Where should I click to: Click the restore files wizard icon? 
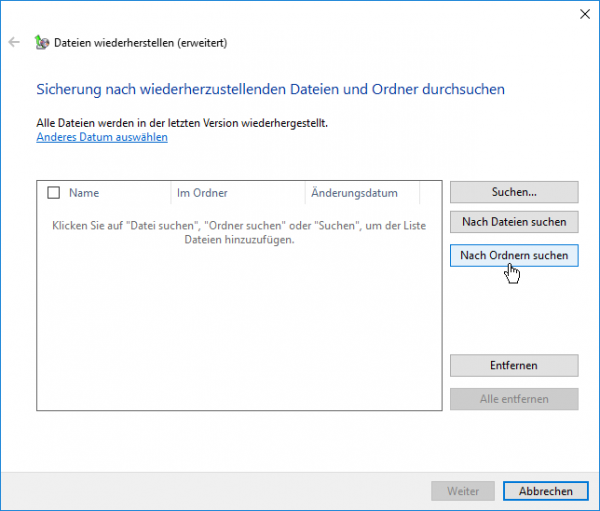tap(40, 43)
